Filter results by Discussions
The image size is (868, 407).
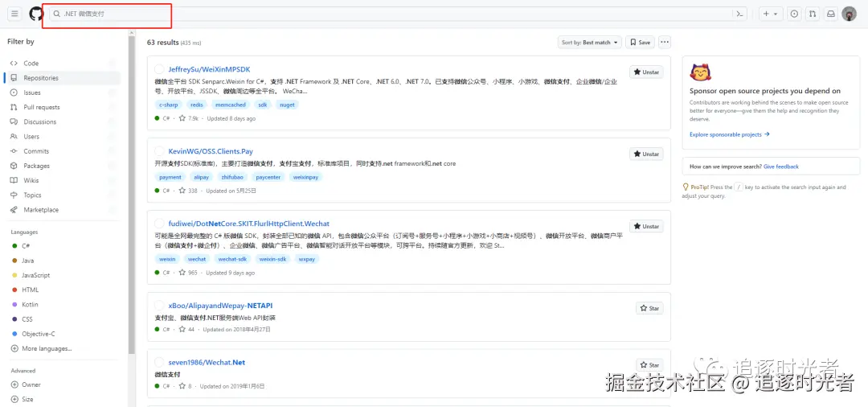point(62,121)
